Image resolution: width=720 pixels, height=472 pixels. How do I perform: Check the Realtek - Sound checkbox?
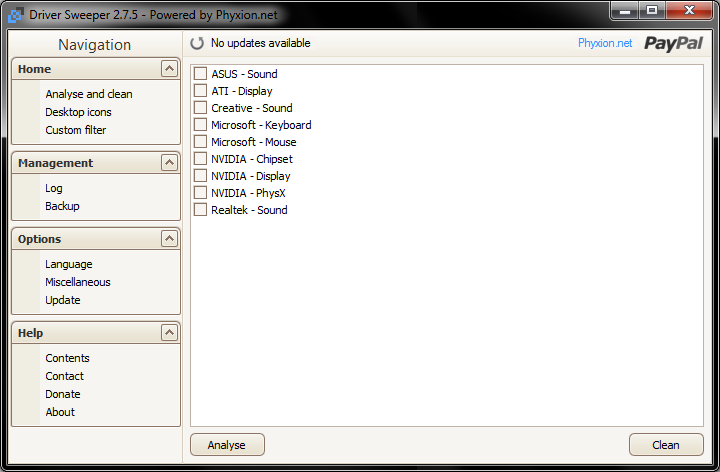[x=200, y=209]
